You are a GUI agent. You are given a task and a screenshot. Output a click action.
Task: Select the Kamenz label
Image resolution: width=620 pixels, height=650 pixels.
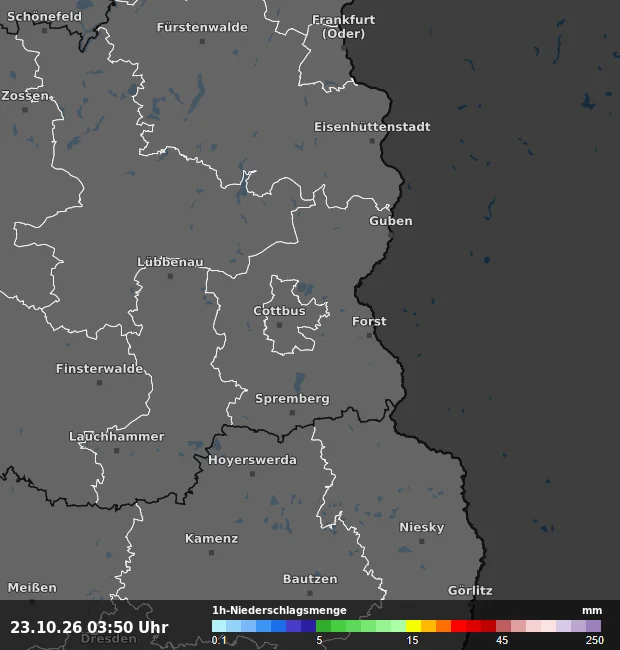tap(211, 538)
